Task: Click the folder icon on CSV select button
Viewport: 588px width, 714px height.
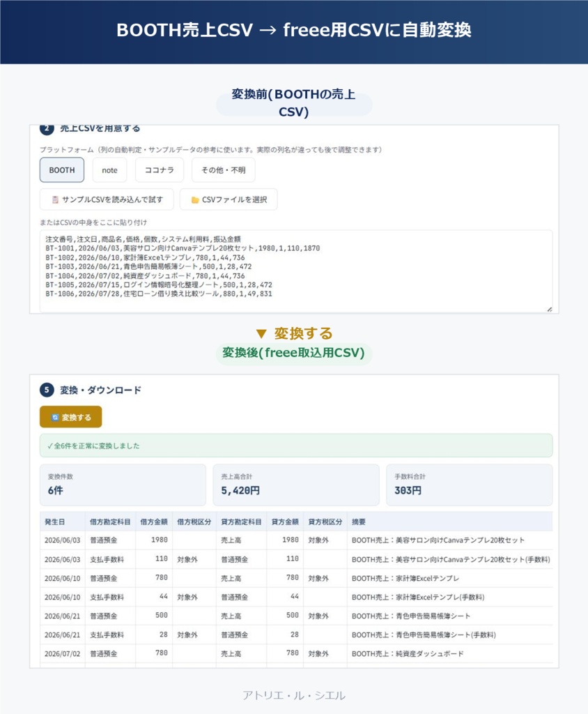Action: click(x=195, y=200)
